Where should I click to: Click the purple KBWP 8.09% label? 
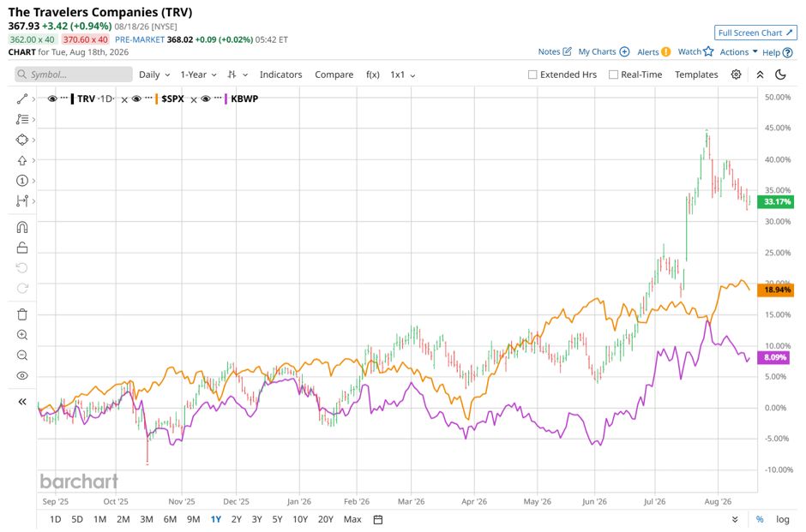[x=774, y=357]
